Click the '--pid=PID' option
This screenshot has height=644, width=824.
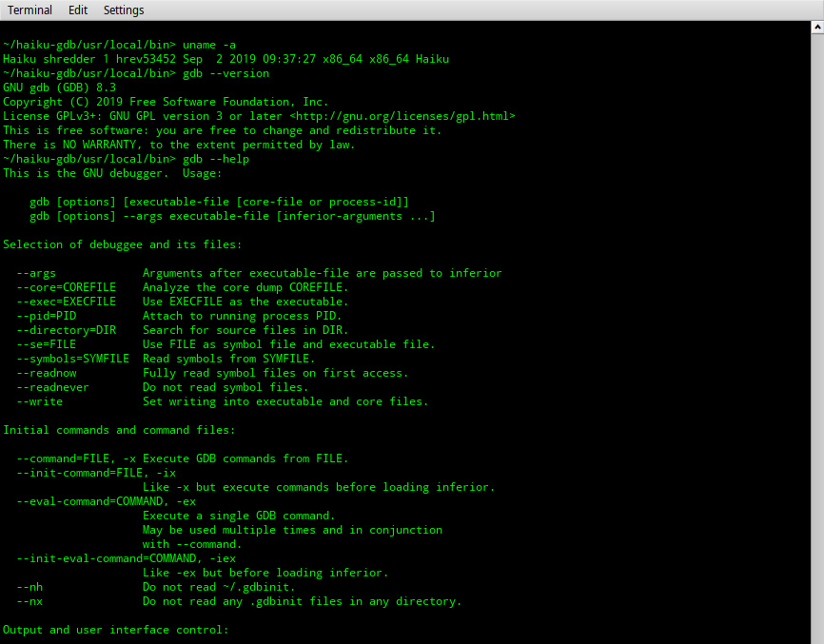point(47,316)
